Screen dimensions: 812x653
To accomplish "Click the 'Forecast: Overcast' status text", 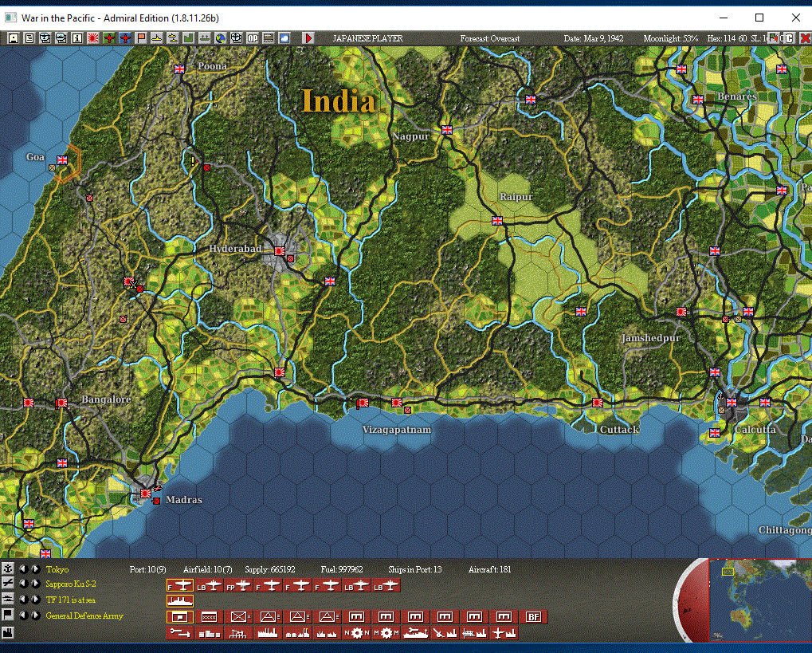I will [490, 38].
